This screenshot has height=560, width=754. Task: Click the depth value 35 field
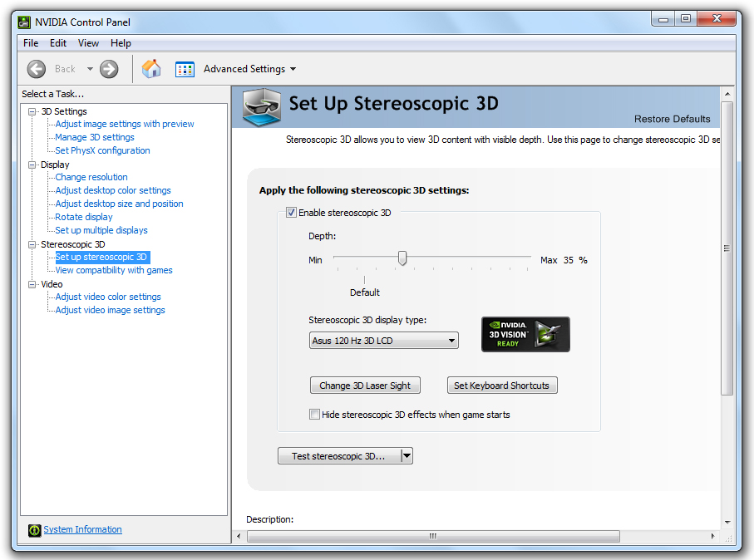tap(569, 261)
